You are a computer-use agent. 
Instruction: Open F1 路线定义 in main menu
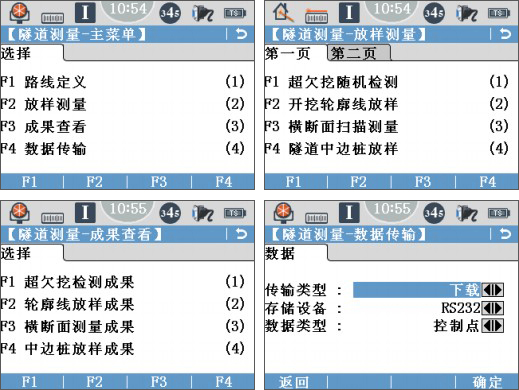tap(123, 82)
